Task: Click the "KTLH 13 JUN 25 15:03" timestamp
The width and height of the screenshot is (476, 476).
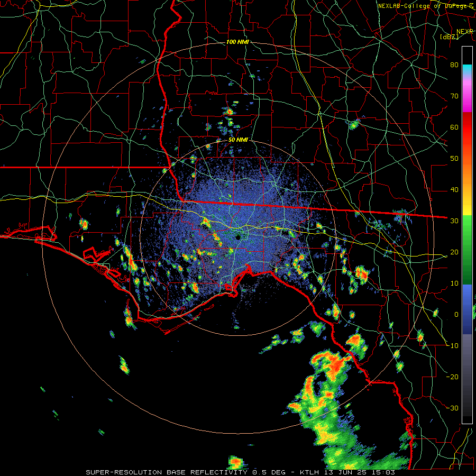Action: click(x=347, y=472)
